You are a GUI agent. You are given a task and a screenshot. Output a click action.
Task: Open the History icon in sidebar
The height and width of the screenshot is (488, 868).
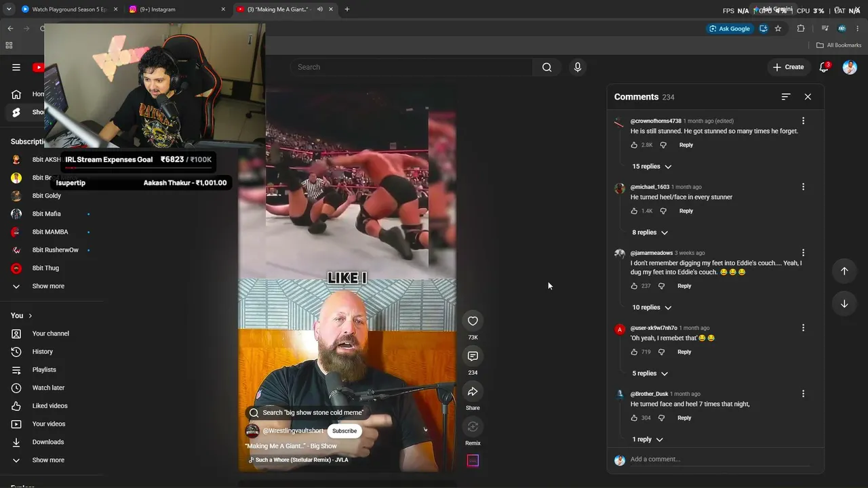[x=16, y=352]
